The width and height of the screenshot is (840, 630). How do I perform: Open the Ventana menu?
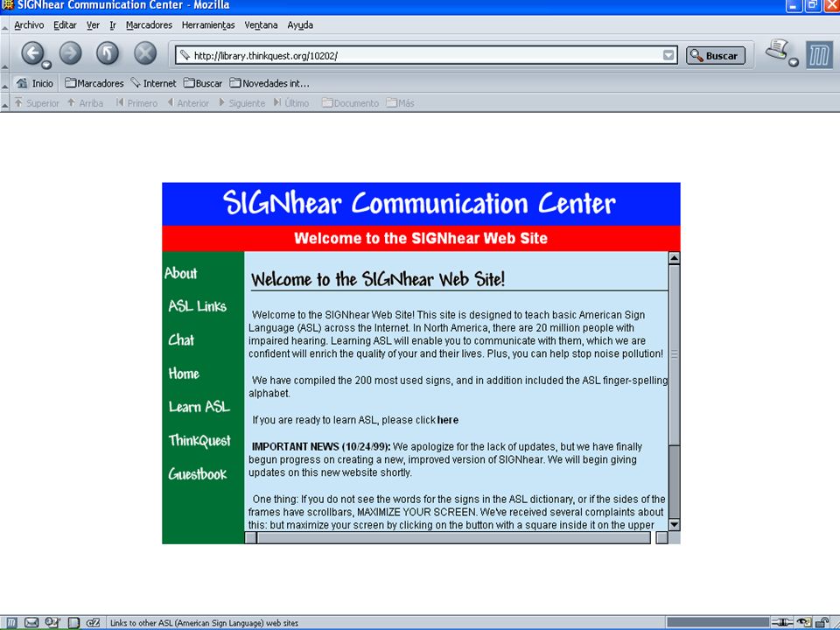click(261, 25)
